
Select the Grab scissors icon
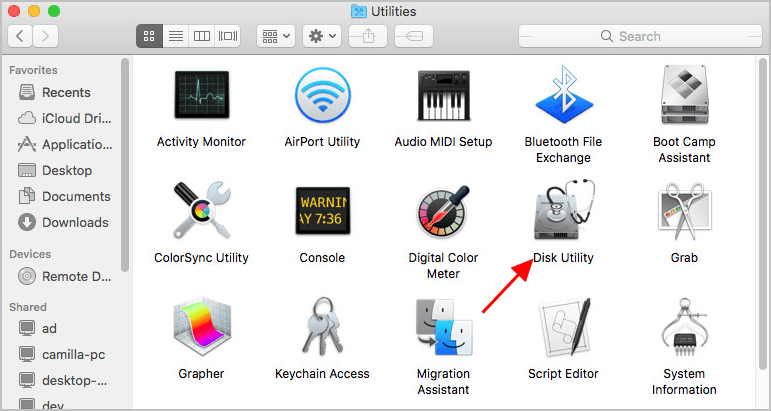point(684,211)
